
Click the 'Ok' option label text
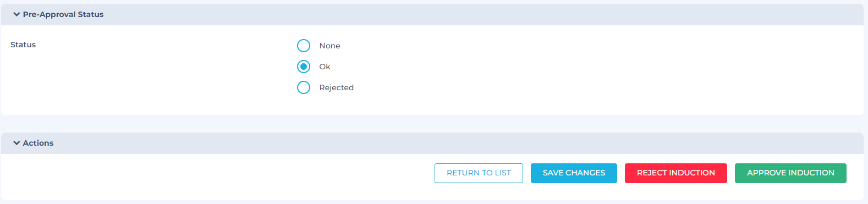pyautogui.click(x=325, y=67)
